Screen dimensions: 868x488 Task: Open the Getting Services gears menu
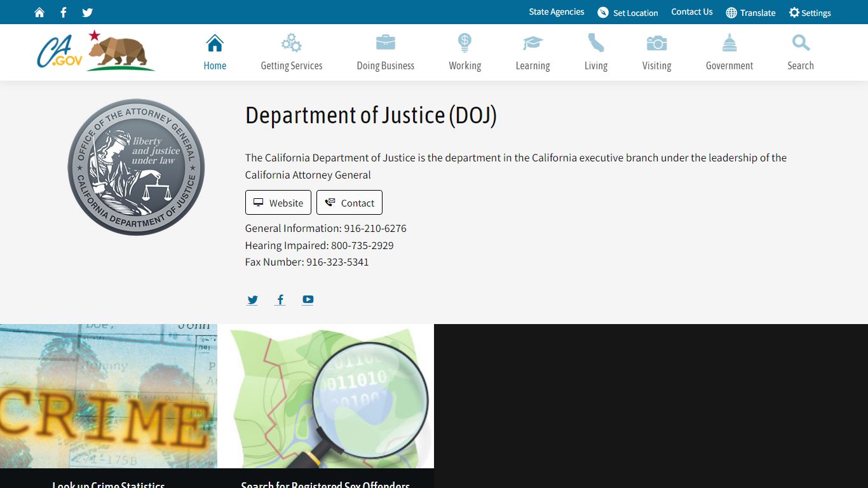292,53
